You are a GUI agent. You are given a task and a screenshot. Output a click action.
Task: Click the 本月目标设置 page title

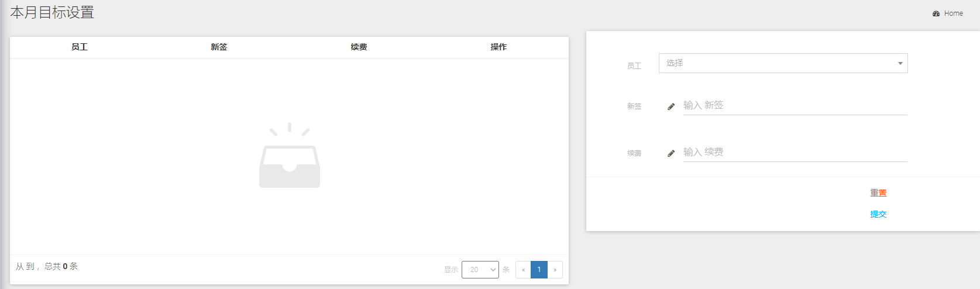point(52,12)
